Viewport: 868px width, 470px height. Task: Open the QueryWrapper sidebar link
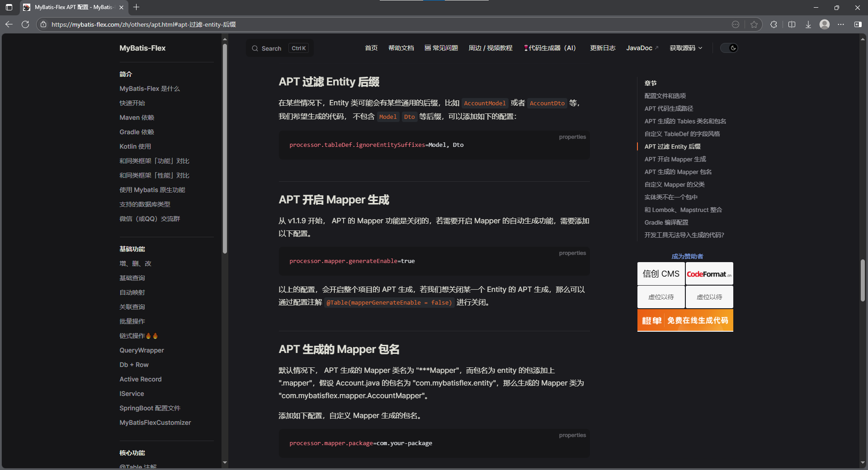pos(142,350)
